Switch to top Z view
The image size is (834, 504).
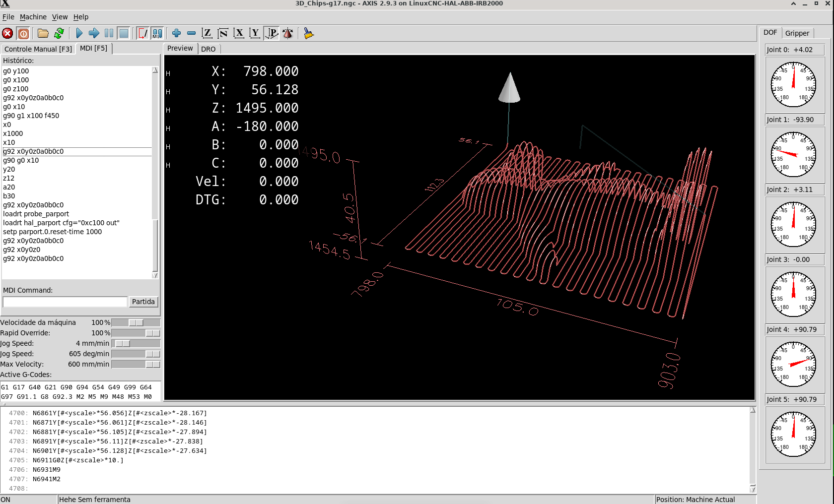point(207,33)
